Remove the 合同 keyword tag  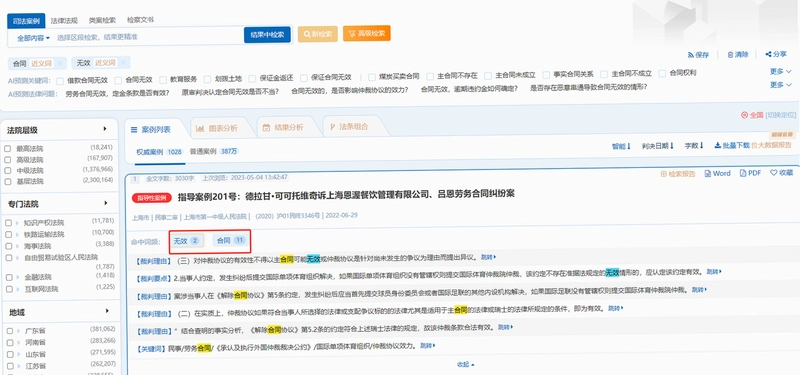click(59, 63)
